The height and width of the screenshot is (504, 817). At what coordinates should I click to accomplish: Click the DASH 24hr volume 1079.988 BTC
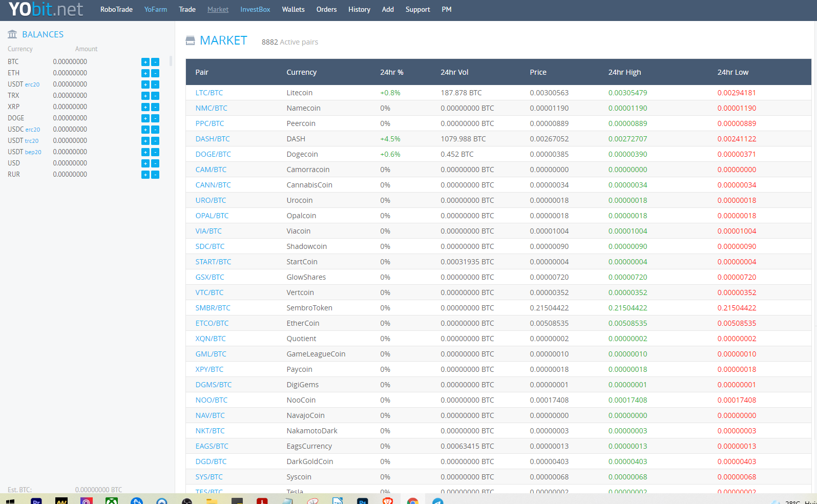463,139
